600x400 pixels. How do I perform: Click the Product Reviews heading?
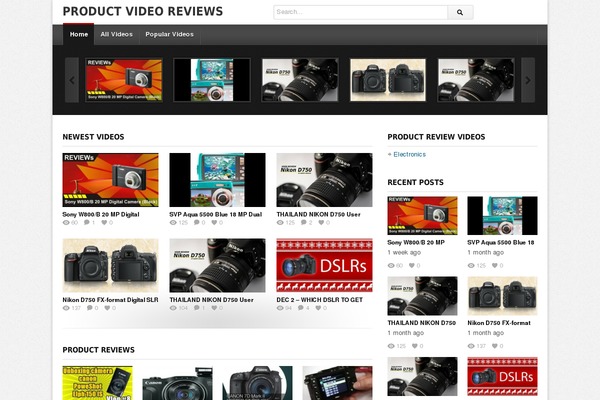(x=99, y=350)
